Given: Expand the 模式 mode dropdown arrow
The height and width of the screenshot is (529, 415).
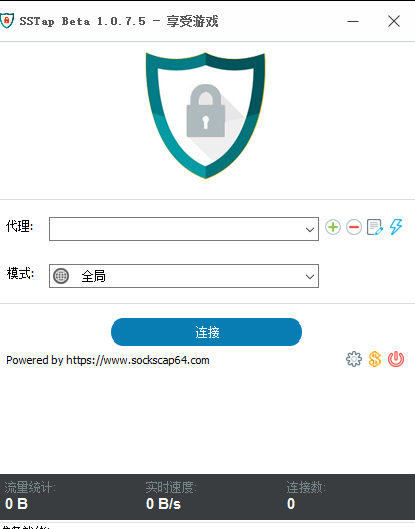Looking at the screenshot, I should (310, 276).
